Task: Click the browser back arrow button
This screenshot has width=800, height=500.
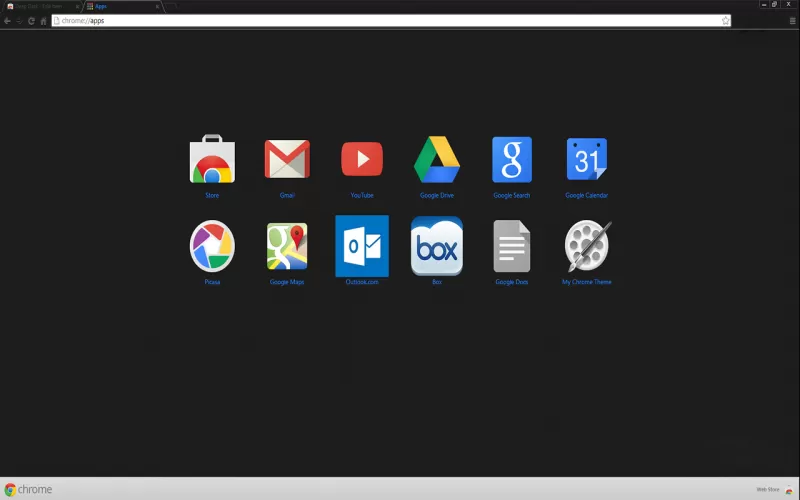Action: [7, 20]
